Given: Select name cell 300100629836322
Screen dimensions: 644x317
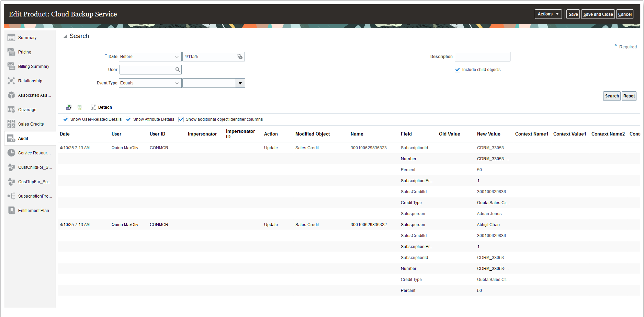Looking at the screenshot, I should click(x=369, y=225).
